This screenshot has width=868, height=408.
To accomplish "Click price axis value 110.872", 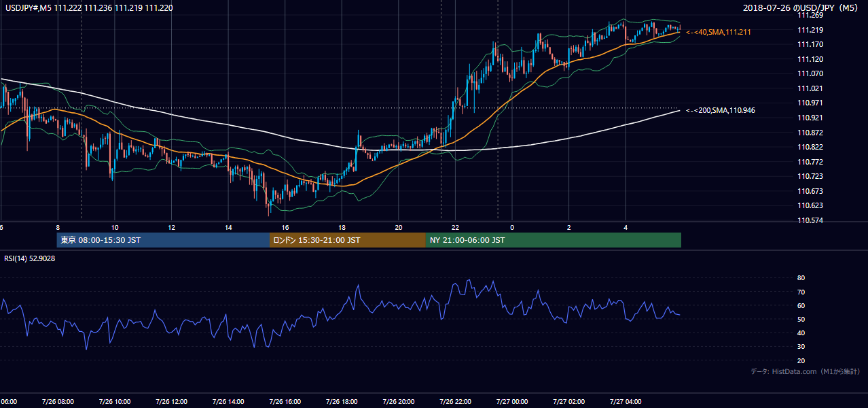I will (x=810, y=133).
